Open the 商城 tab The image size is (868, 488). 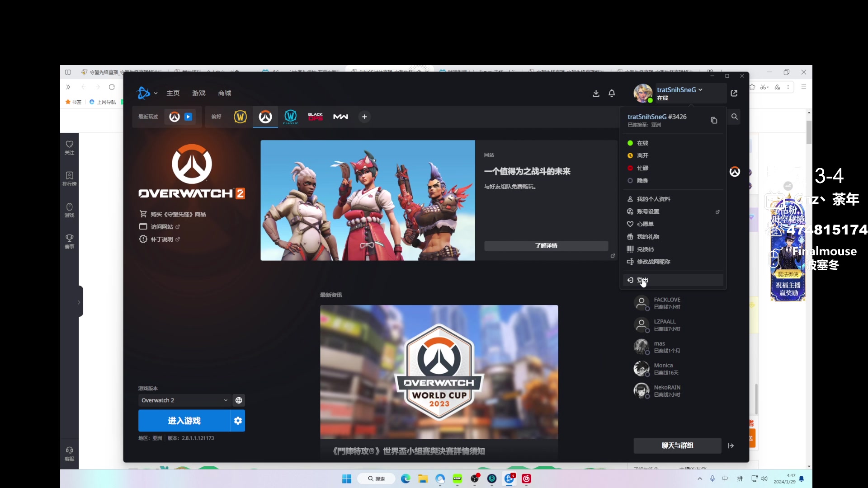point(224,93)
